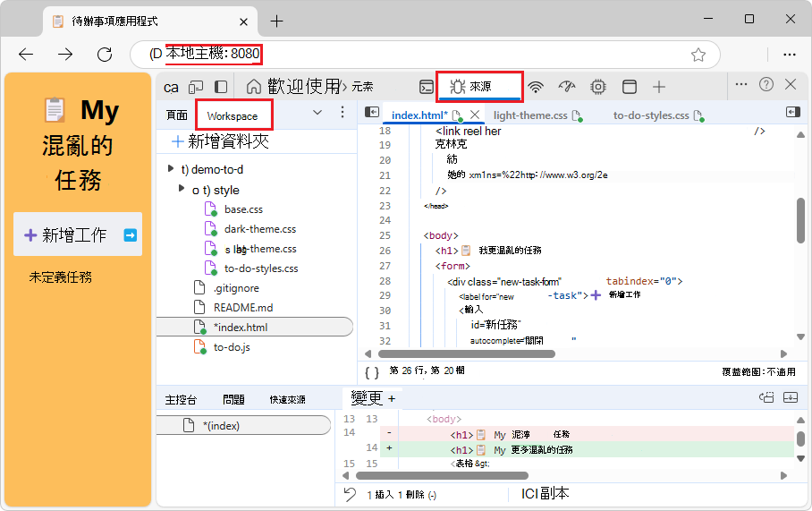
Task: Close the index.html* editor tab
Action: (x=475, y=115)
